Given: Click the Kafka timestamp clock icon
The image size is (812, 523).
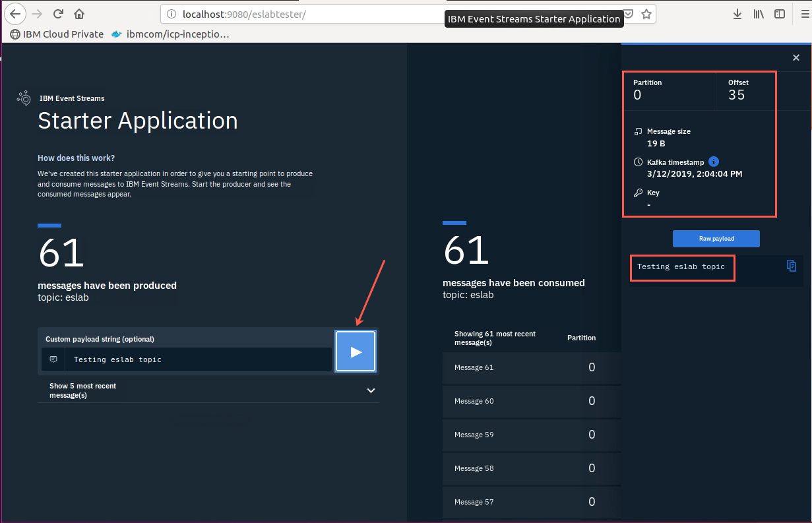Looking at the screenshot, I should click(638, 162).
